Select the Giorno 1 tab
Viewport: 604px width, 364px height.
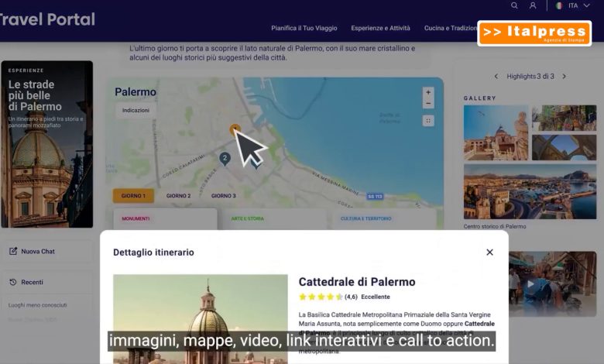(133, 196)
